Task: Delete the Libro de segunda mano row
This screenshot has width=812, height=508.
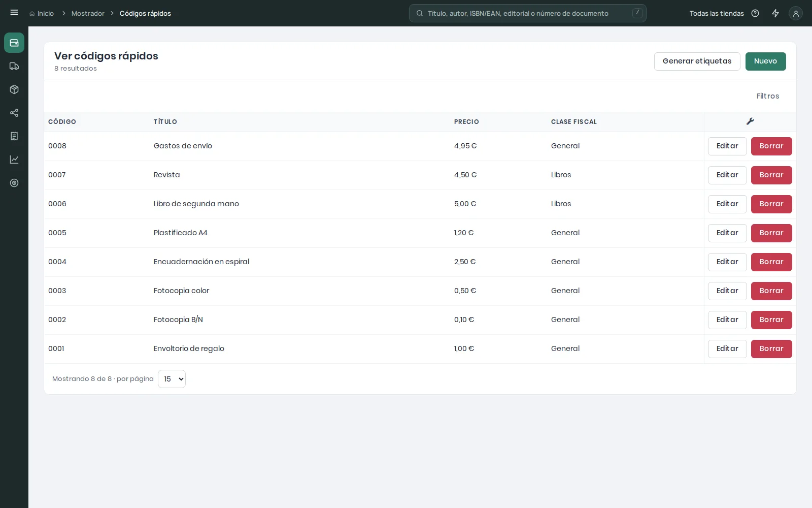Action: coord(771,204)
